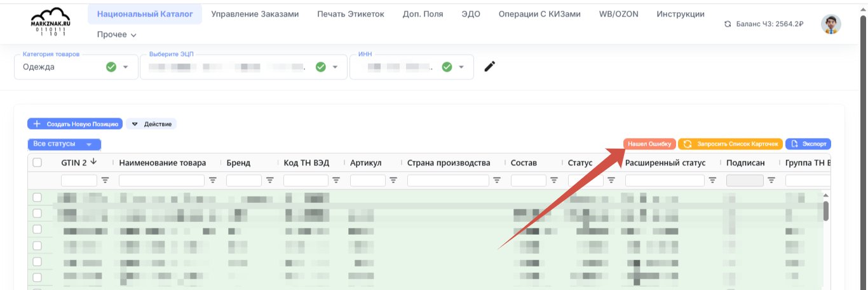The image size is (868, 290).
Task: Check the first table row checkbox
Action: coord(37,198)
